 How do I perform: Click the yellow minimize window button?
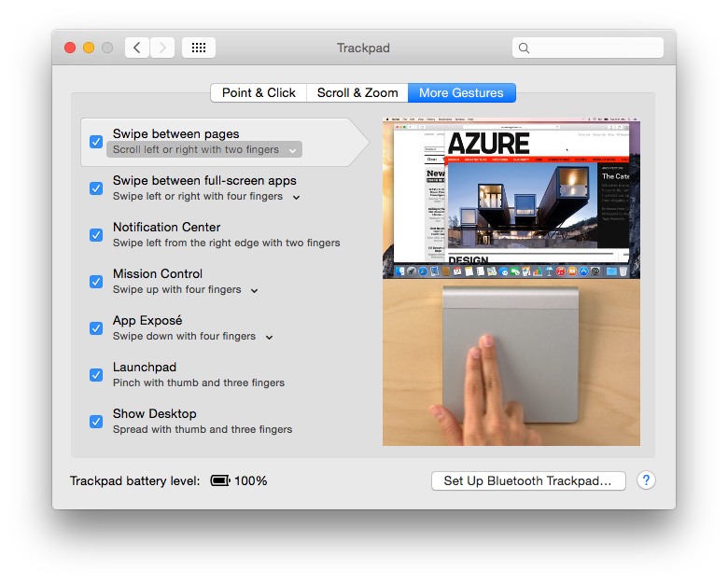click(89, 48)
